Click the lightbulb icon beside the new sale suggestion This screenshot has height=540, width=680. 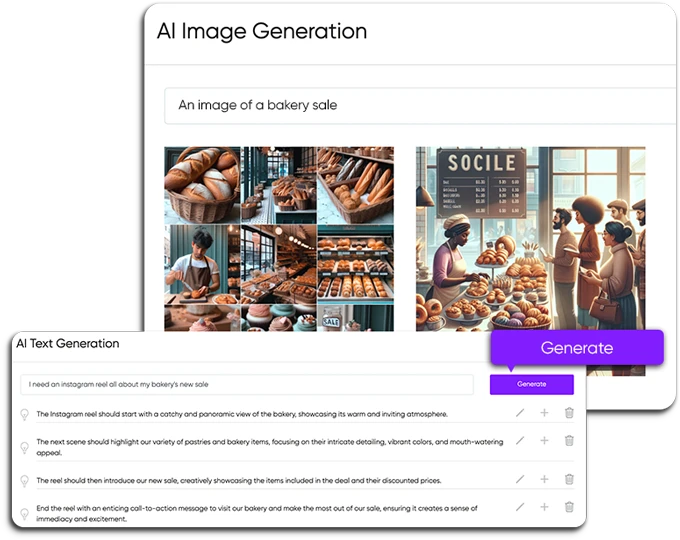(x=25, y=481)
